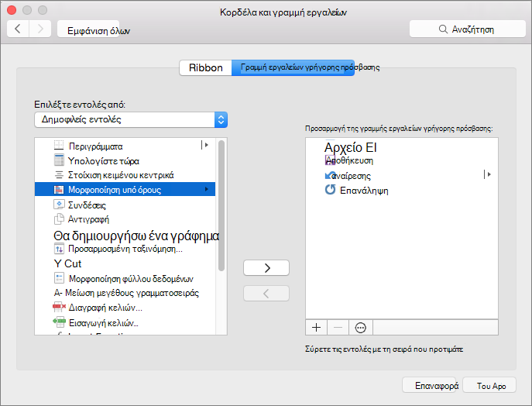Select Επανάληψη in the toolbar list
This screenshot has width=532, height=406.
pyautogui.click(x=402, y=190)
